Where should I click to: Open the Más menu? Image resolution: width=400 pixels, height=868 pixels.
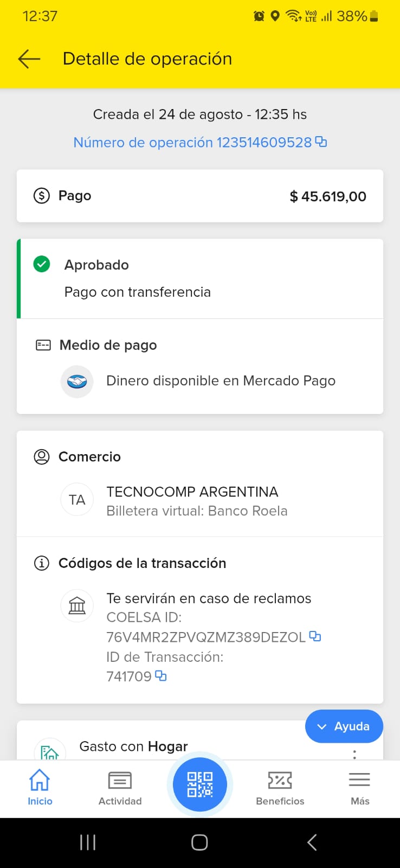pyautogui.click(x=359, y=787)
